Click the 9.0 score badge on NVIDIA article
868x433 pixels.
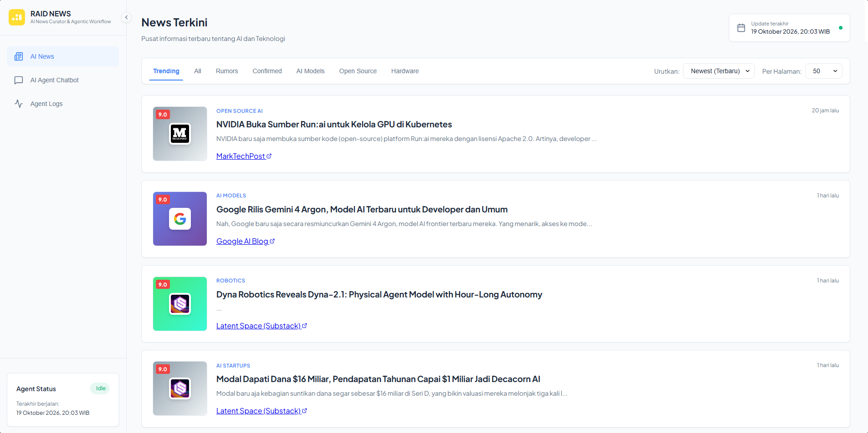click(x=163, y=115)
